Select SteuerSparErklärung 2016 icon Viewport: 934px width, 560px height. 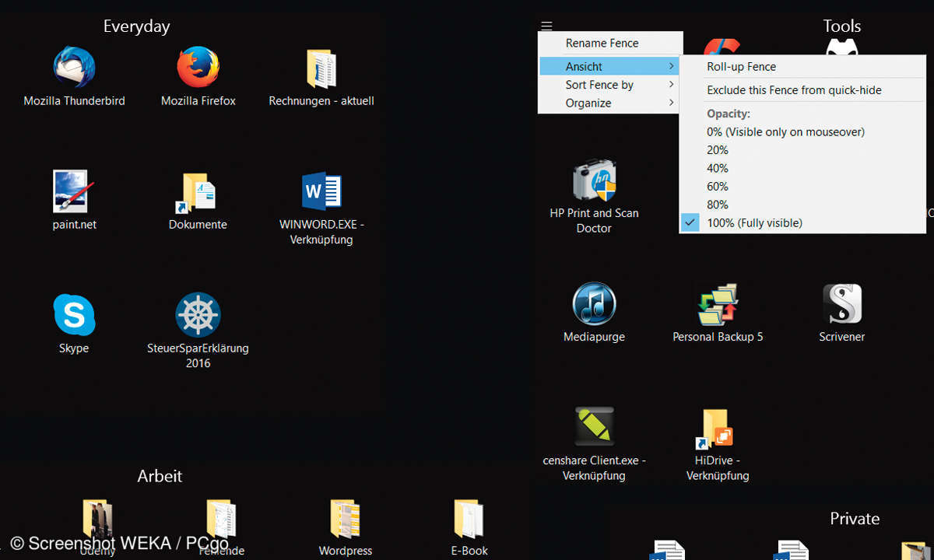(198, 315)
